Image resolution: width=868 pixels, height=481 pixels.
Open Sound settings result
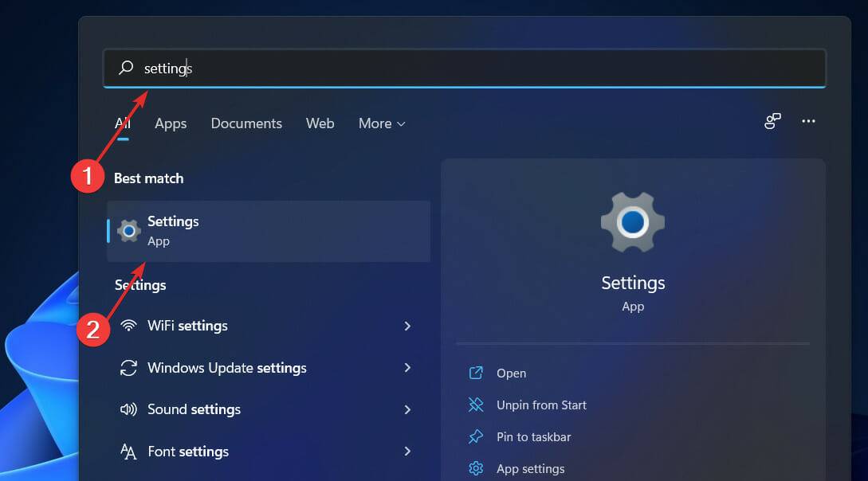tap(269, 409)
